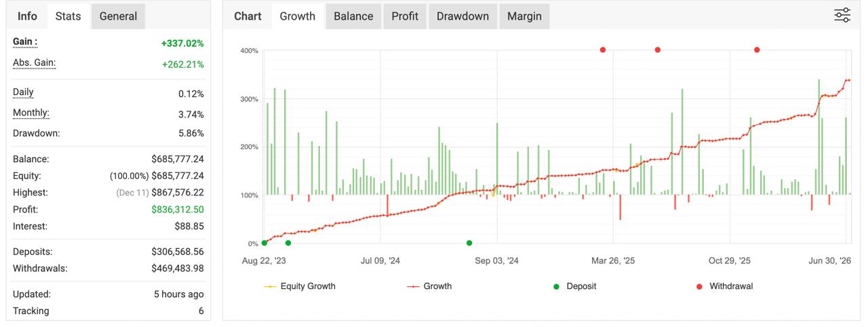Open the chart settings sliders icon
Image resolution: width=868 pixels, height=327 pixels.
pyautogui.click(x=842, y=15)
